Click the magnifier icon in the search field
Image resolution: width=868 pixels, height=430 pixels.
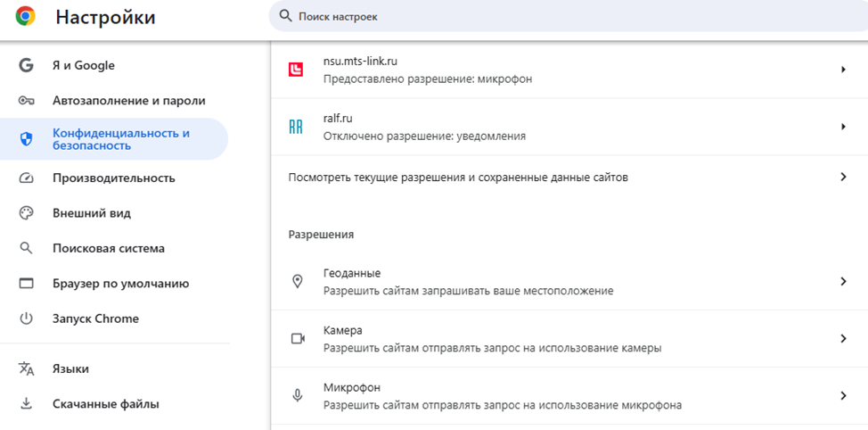click(x=285, y=16)
